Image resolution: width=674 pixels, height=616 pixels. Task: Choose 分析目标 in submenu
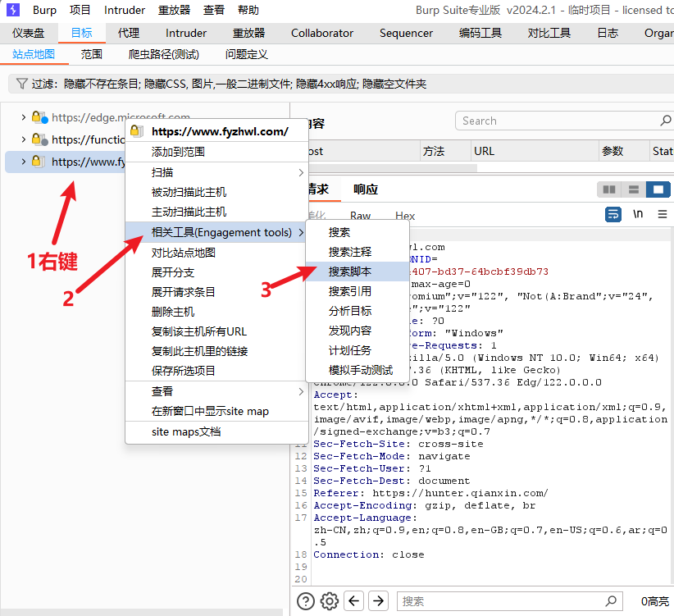357,311
